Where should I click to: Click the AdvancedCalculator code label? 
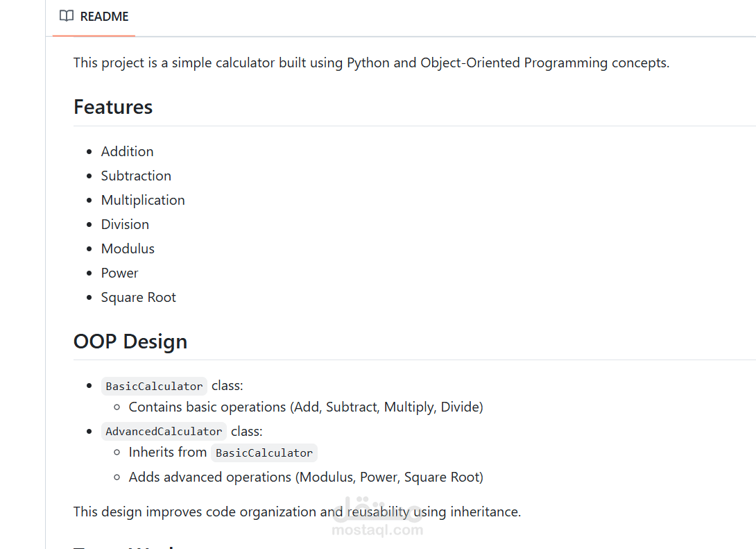pos(164,431)
